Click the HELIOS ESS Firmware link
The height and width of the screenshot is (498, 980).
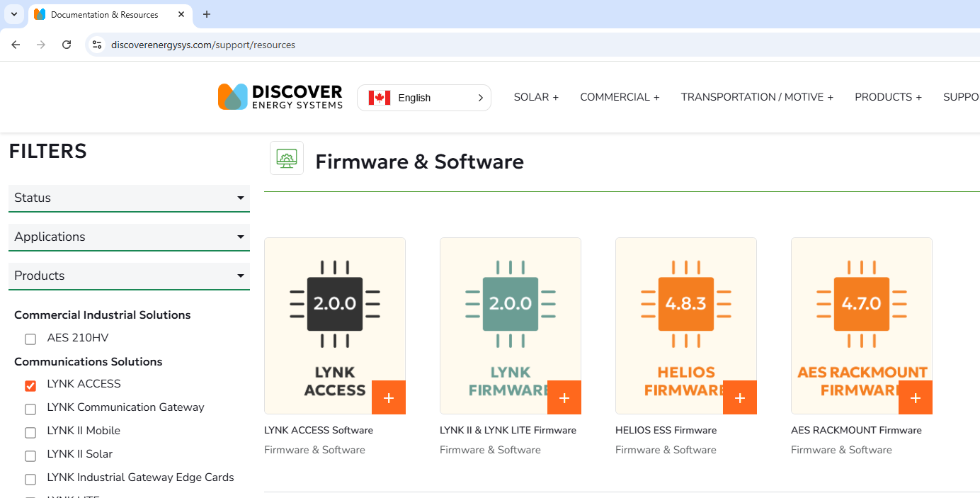point(666,430)
